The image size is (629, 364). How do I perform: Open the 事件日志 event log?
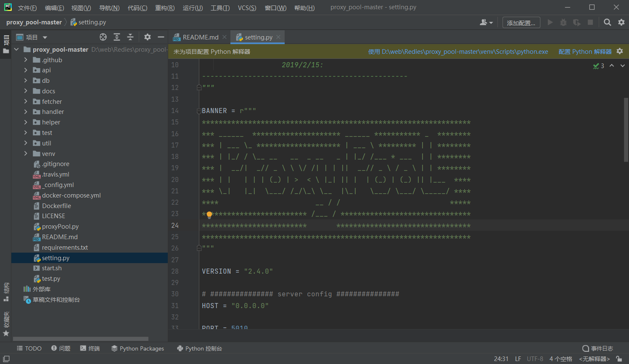(597, 348)
